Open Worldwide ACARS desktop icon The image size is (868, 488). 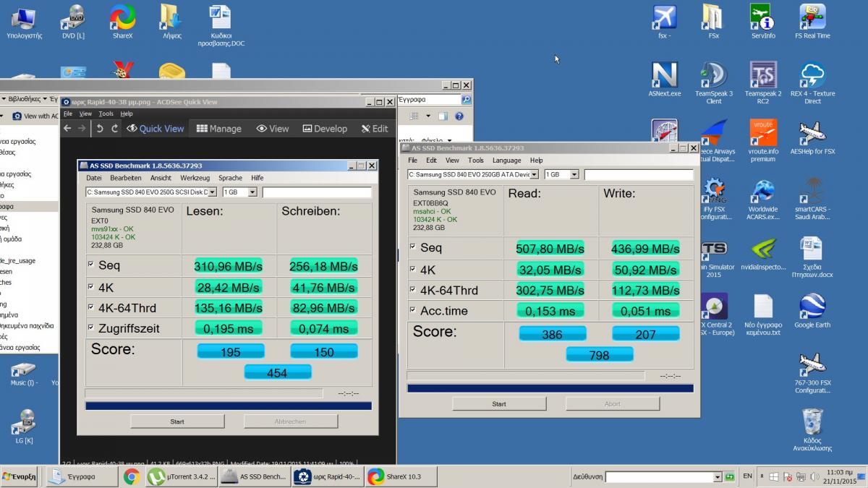(x=763, y=199)
